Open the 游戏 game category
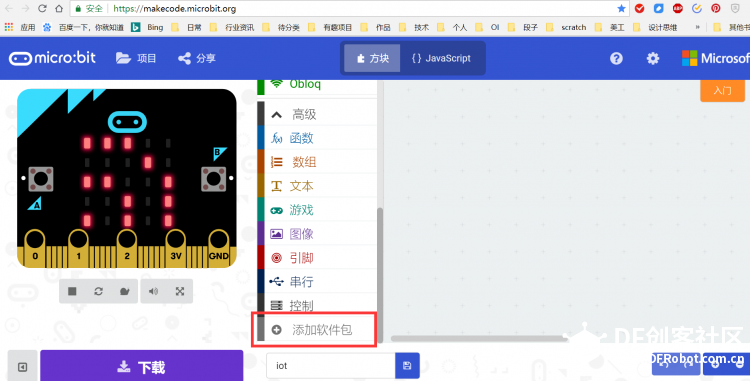 pyautogui.click(x=317, y=210)
